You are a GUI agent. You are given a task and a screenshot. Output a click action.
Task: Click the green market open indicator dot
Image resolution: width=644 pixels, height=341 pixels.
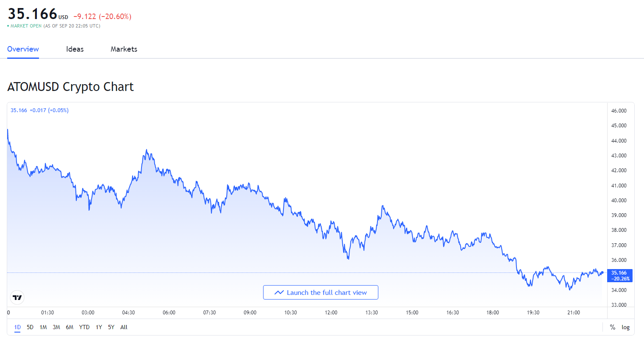click(8, 26)
